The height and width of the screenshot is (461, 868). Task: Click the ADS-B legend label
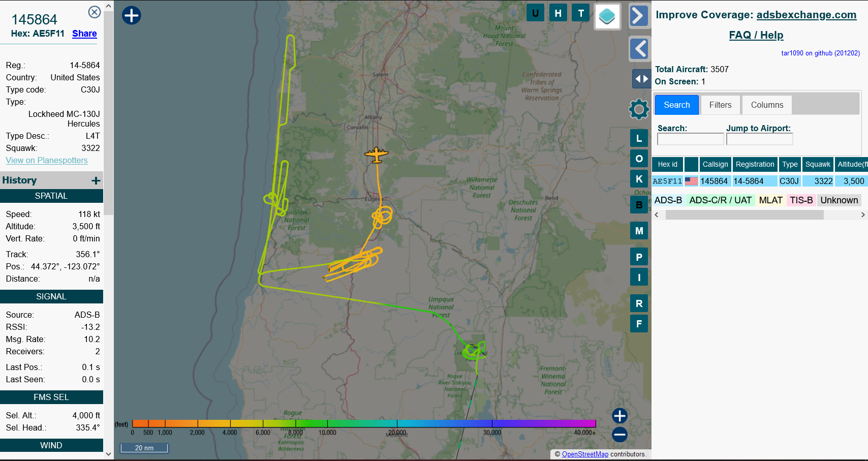pos(668,200)
